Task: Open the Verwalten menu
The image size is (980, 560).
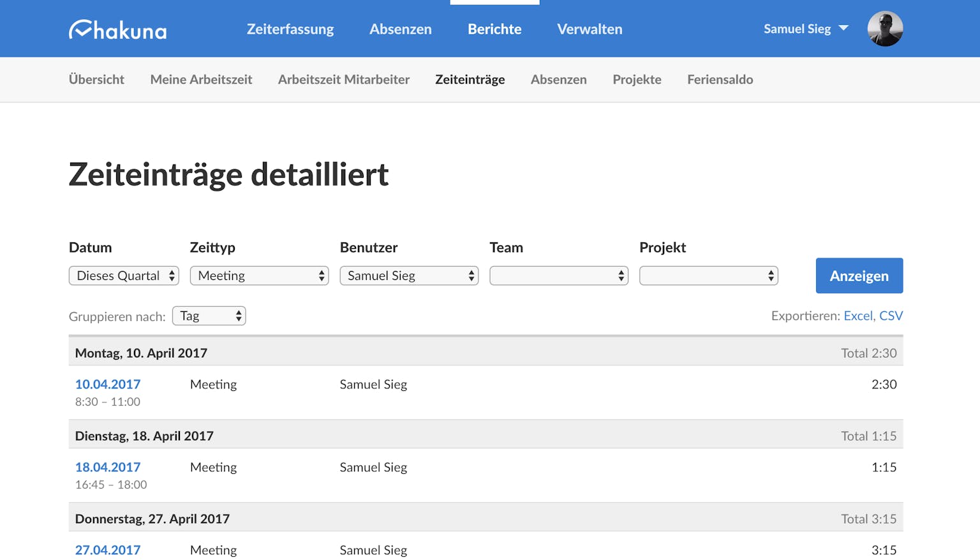Action: pyautogui.click(x=590, y=29)
